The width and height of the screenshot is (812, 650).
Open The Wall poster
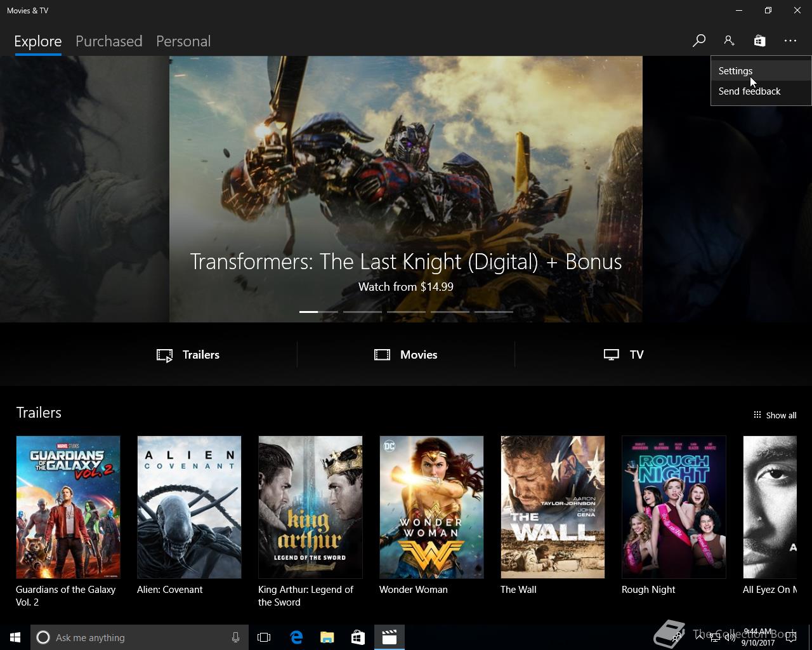click(553, 507)
